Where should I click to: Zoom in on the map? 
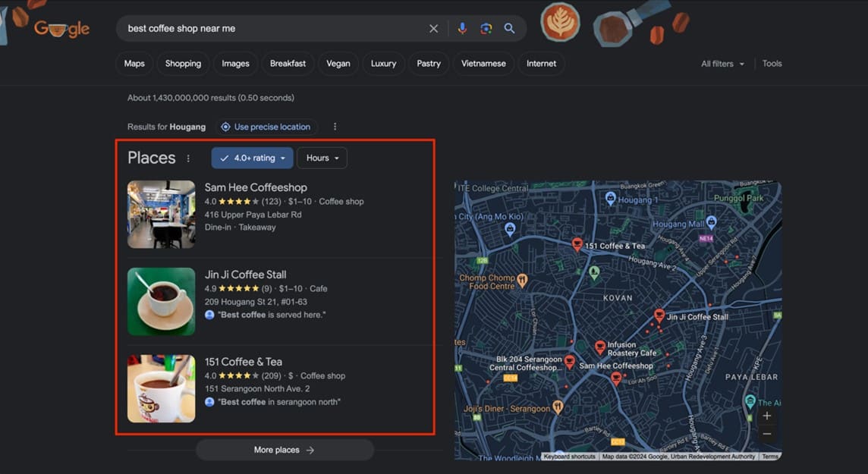click(x=766, y=416)
